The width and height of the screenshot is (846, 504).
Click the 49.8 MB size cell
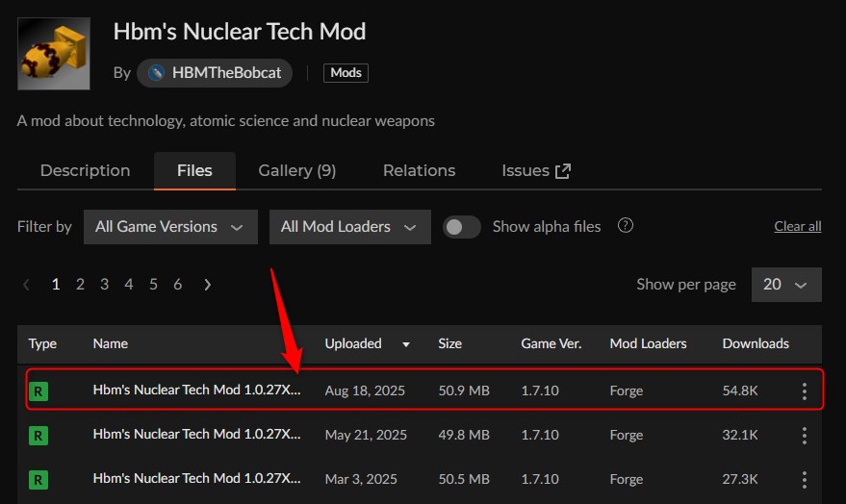coord(464,435)
